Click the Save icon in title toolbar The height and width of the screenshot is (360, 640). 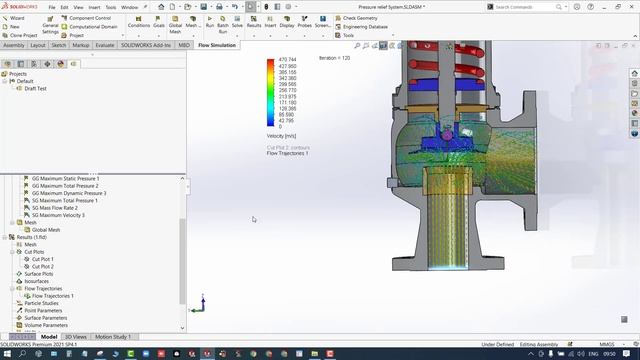click(x=203, y=7)
